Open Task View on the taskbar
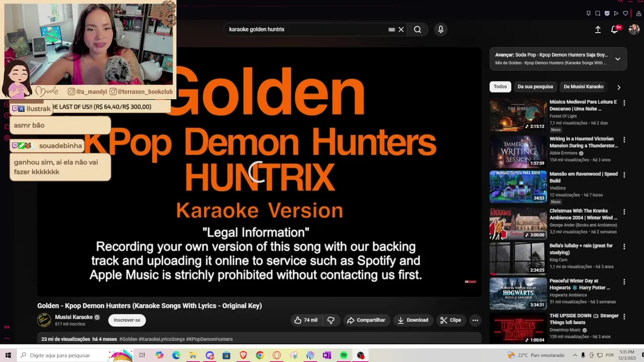 pyautogui.click(x=142, y=355)
